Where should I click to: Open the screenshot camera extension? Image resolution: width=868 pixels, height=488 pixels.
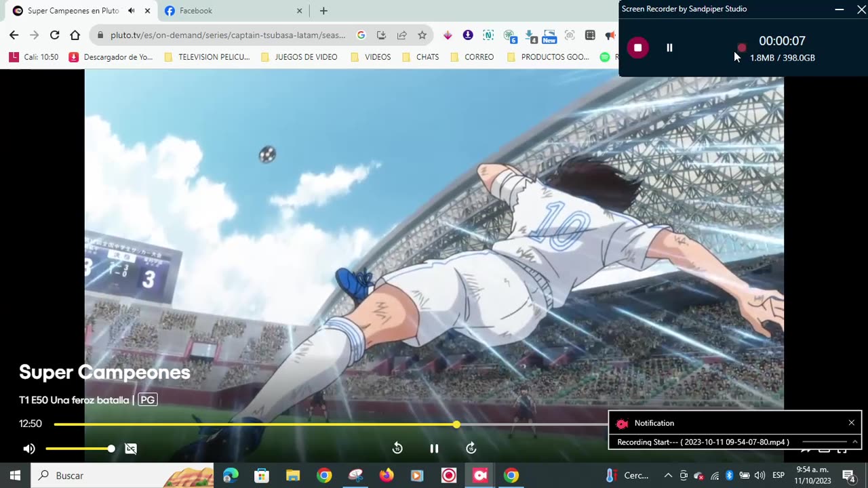point(570,35)
